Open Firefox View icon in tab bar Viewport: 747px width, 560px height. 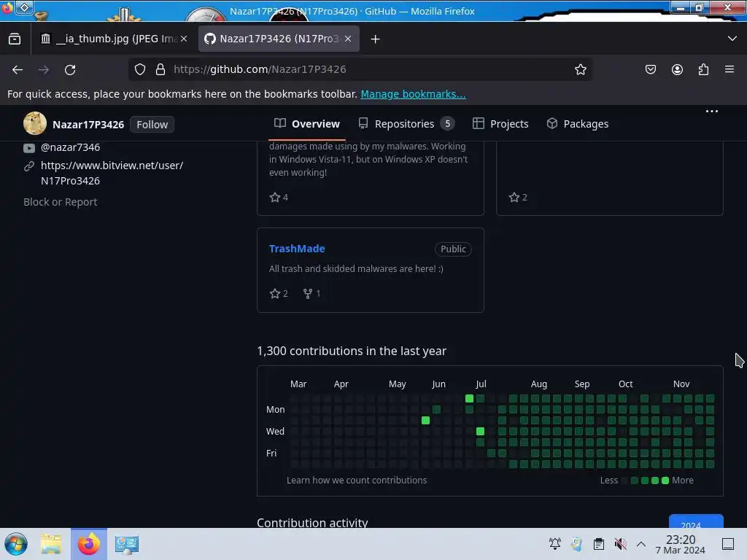pyautogui.click(x=15, y=39)
